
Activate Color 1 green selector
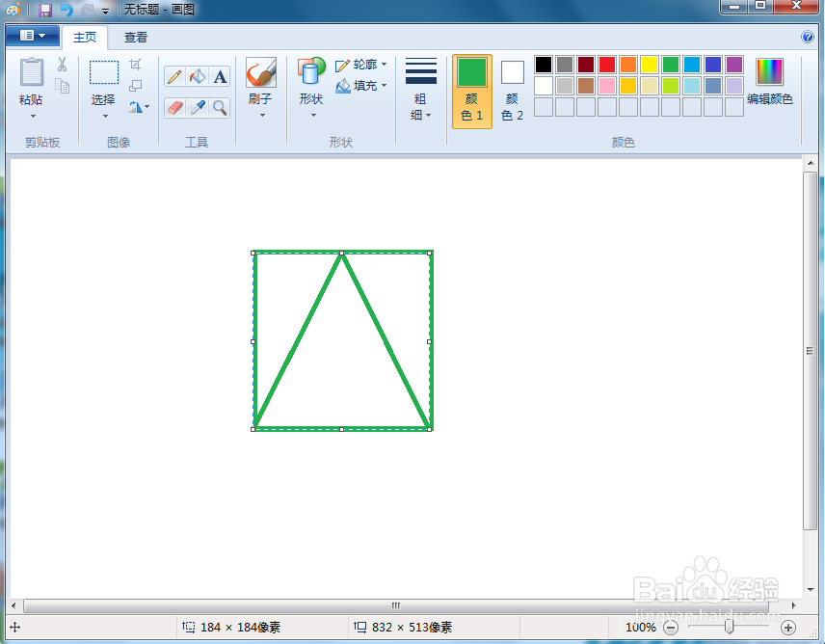(472, 92)
